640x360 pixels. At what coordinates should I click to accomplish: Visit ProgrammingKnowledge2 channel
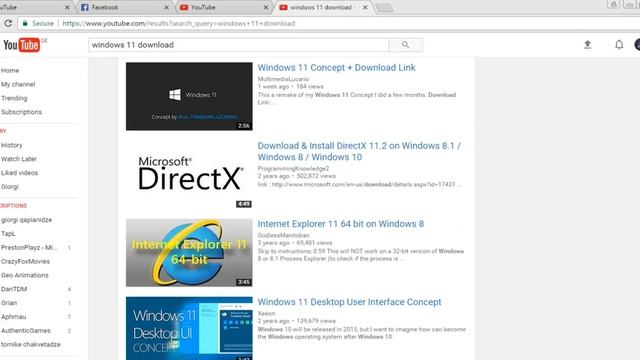point(293,169)
